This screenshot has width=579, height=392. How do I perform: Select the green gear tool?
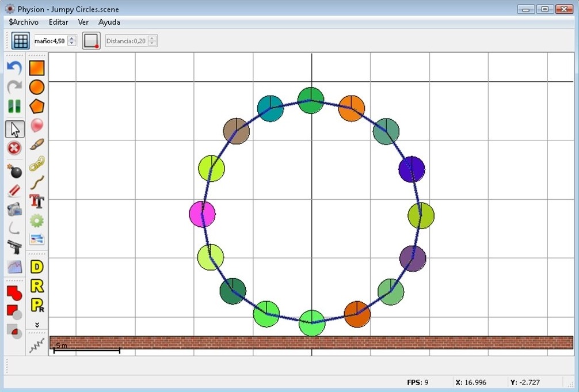37,220
